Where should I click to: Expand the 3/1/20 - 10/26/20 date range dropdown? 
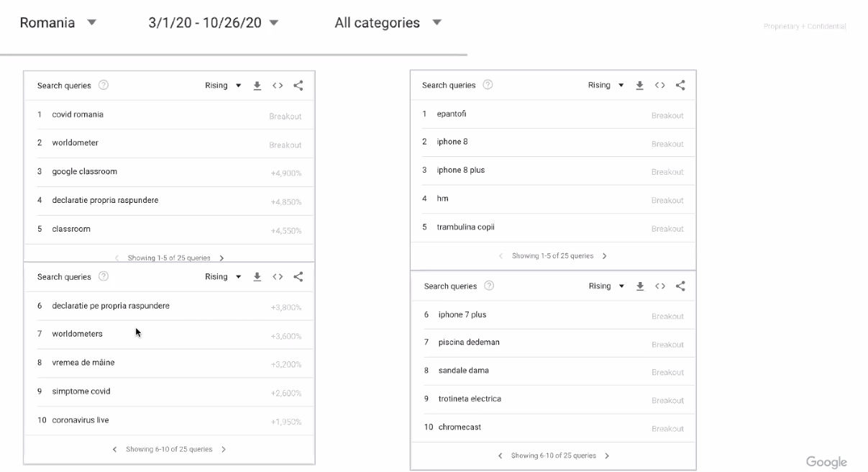213,22
